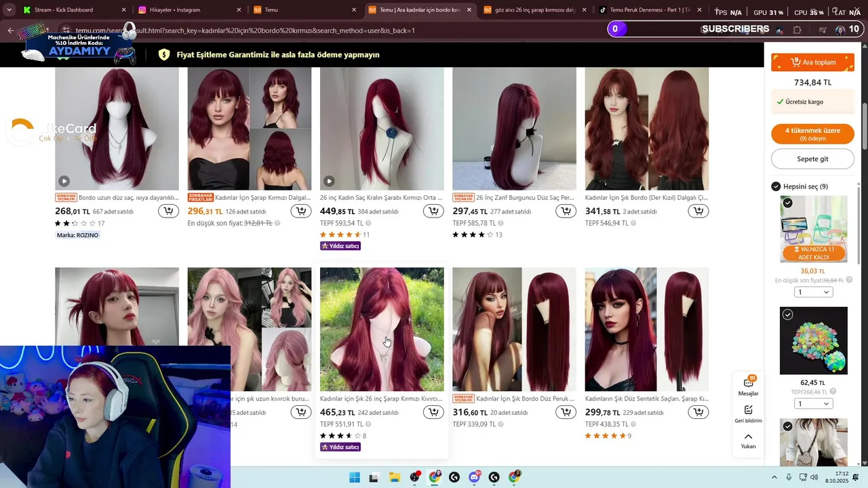Uncheck the phone stand chair cart item

point(787,203)
